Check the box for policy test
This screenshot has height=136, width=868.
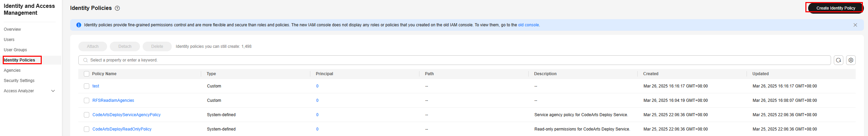pos(87,86)
